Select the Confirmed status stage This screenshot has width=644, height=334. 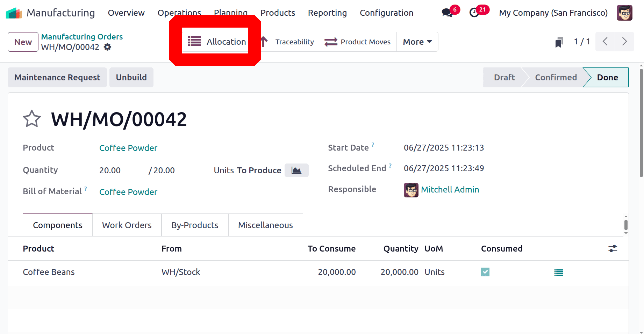[x=556, y=77]
